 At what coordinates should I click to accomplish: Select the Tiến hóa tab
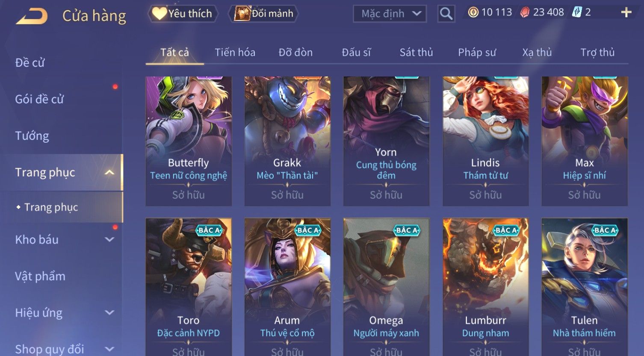coord(235,53)
